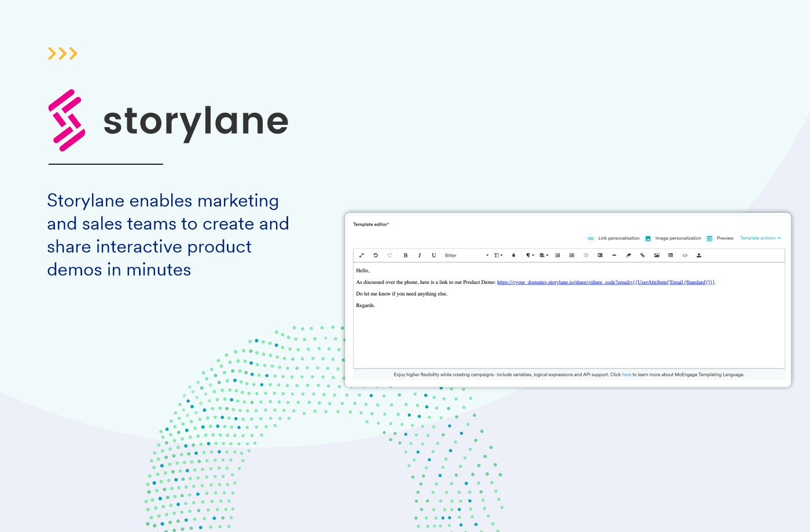
Task: Open the font size dropdown
Action: [x=498, y=255]
